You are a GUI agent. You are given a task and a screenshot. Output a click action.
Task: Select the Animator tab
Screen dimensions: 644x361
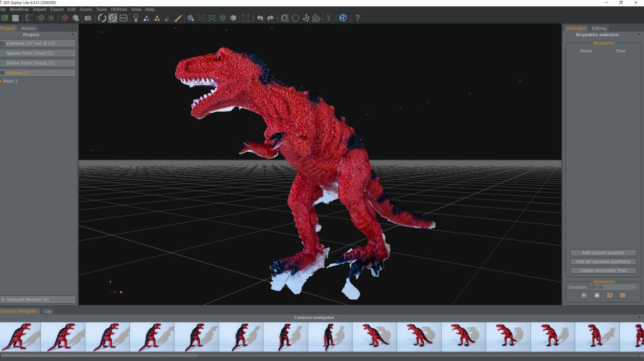point(576,28)
